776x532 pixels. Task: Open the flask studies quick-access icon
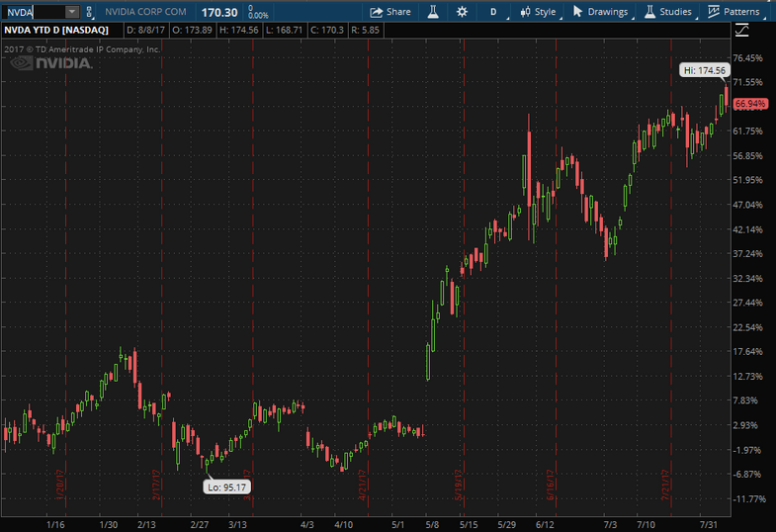433,12
